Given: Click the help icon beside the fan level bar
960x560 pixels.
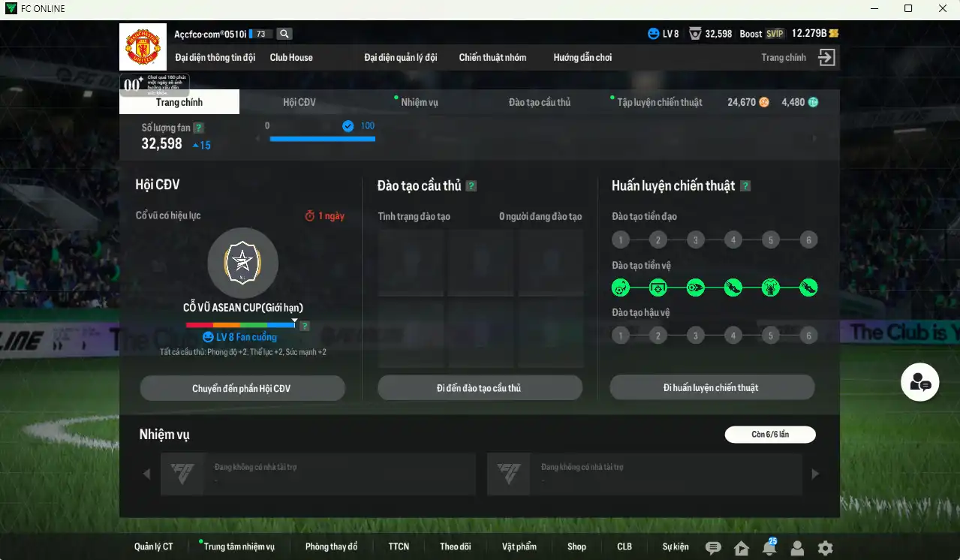Looking at the screenshot, I should click(x=304, y=326).
